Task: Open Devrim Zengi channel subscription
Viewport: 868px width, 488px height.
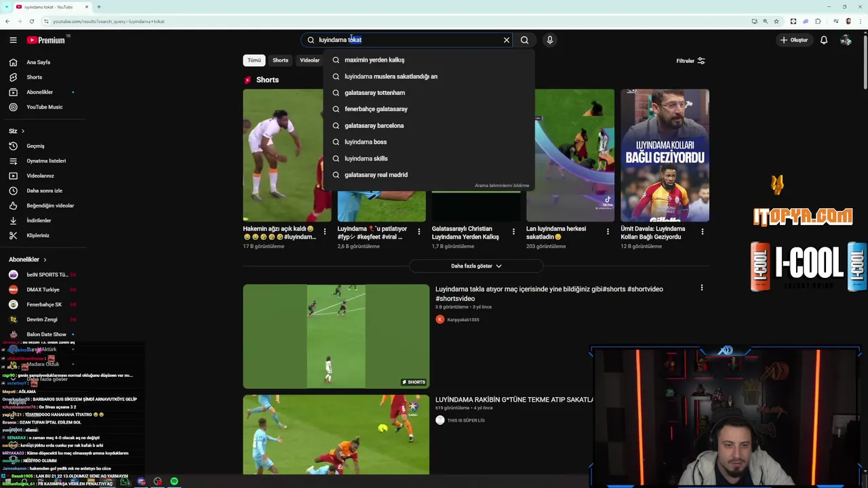Action: coord(42,319)
